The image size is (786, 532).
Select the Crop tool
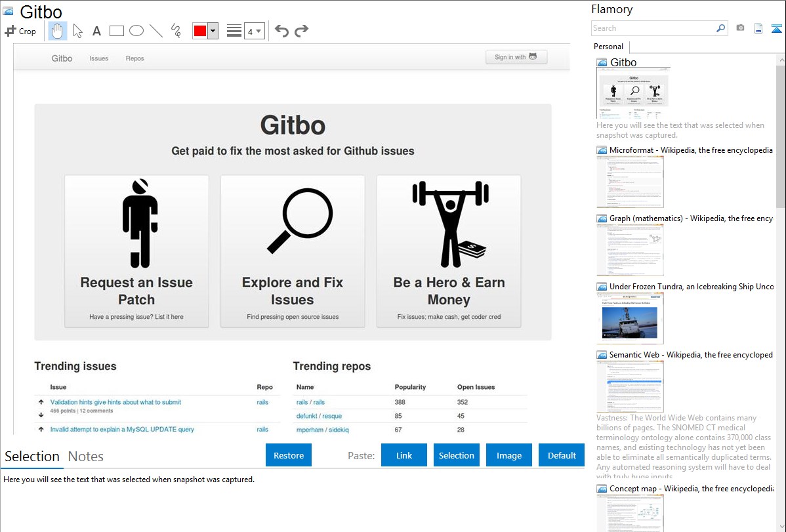(x=20, y=31)
